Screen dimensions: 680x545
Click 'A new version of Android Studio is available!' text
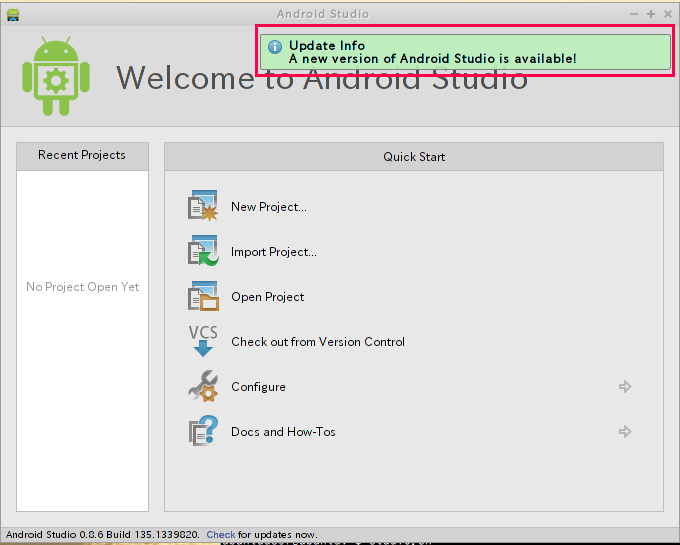point(432,59)
